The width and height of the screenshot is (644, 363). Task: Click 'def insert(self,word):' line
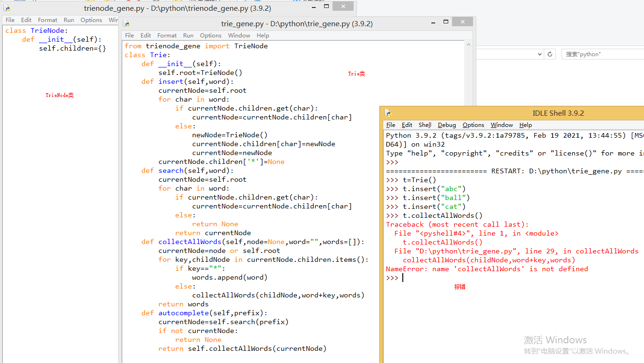point(187,81)
